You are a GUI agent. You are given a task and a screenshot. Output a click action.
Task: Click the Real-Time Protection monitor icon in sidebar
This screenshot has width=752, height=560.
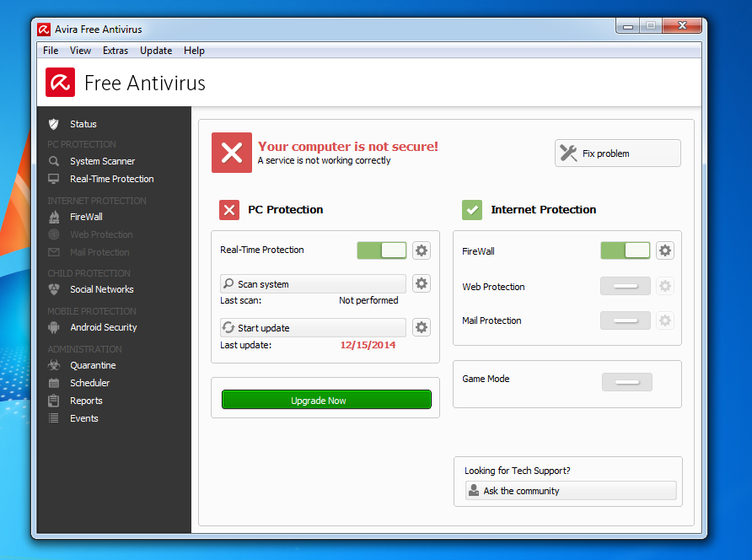tap(54, 179)
